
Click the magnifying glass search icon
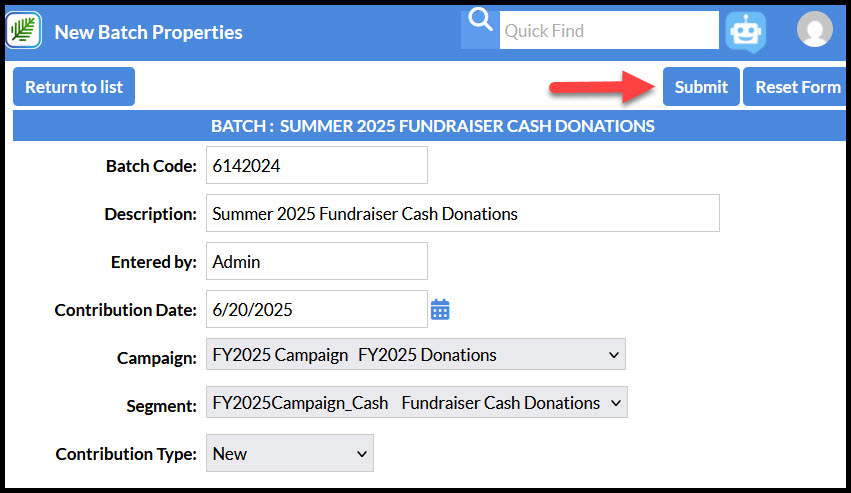[480, 21]
